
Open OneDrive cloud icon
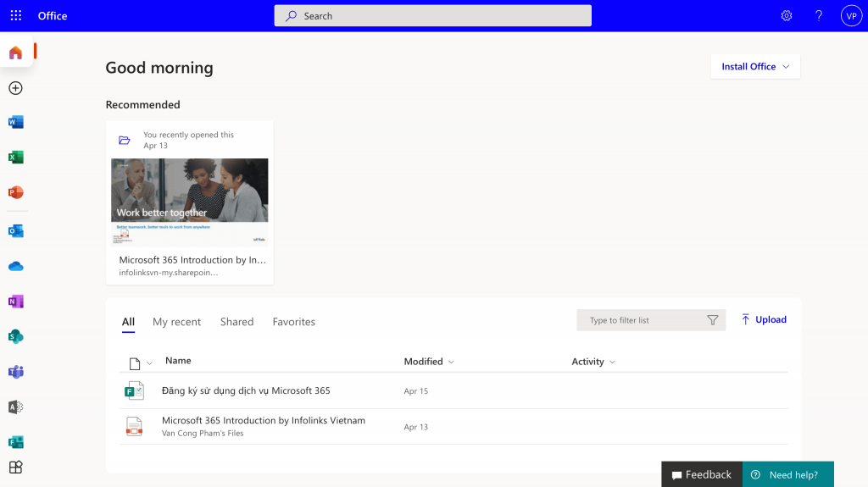[15, 266]
